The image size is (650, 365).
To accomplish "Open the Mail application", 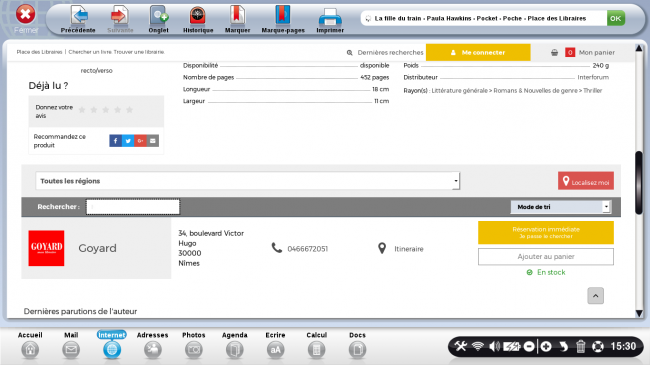I will [71, 346].
